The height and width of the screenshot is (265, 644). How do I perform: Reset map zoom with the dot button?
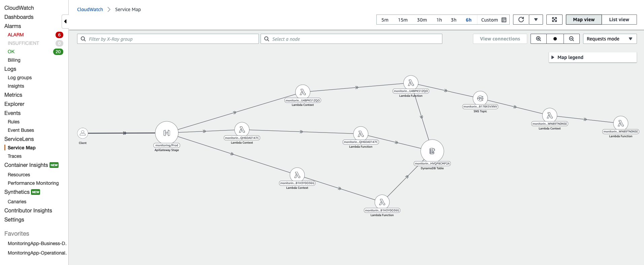tap(555, 39)
